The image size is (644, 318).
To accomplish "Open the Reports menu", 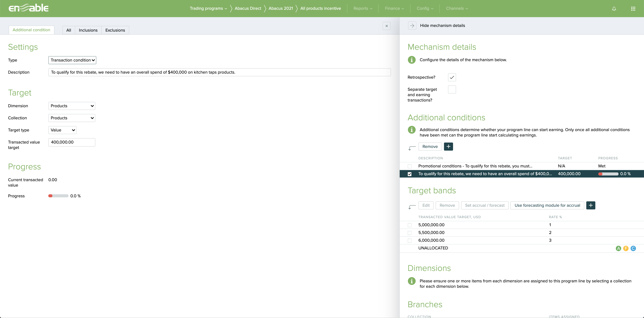I will pos(362,9).
